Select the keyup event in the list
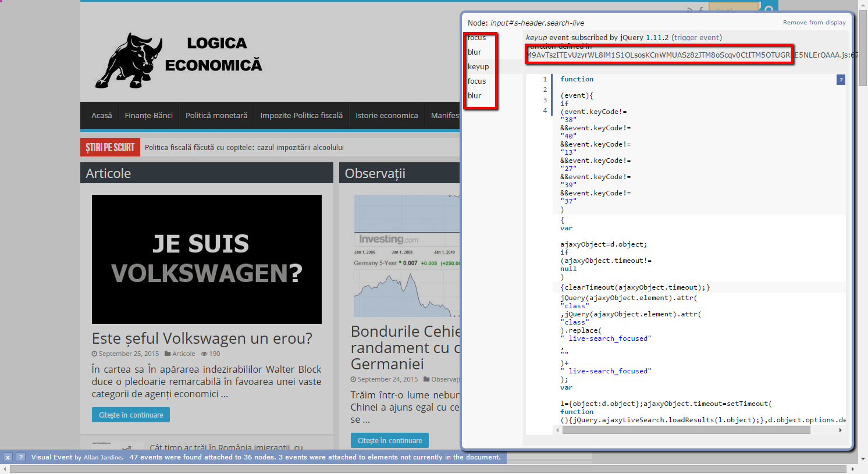This screenshot has width=868, height=474. tap(478, 66)
